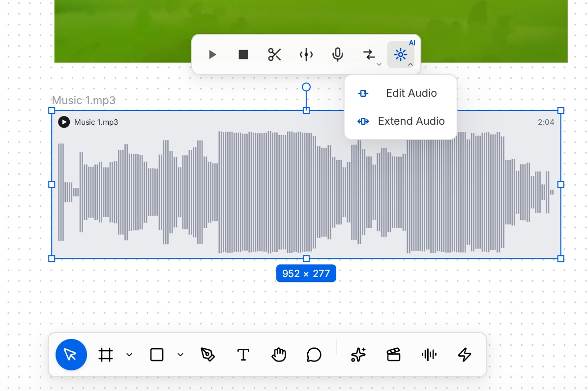The image size is (588, 391).
Task: Add a comment with the Comment tool
Action: coord(314,355)
